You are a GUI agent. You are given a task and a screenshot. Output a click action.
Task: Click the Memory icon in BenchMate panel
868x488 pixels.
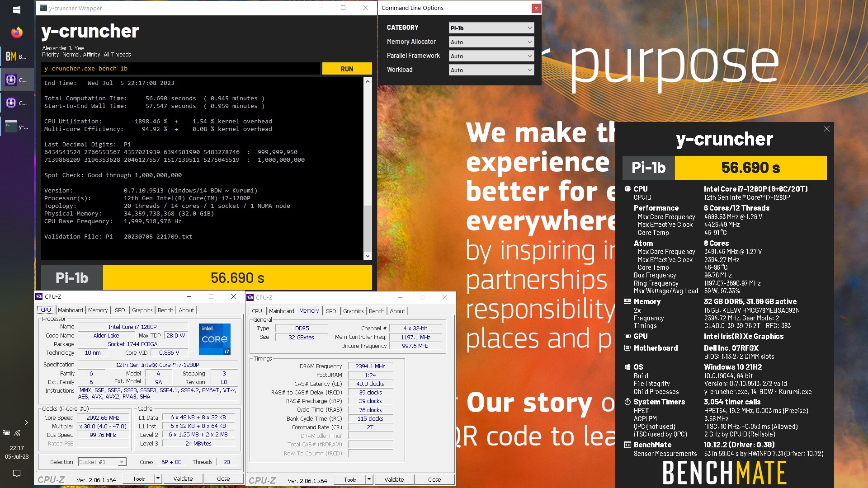point(627,301)
